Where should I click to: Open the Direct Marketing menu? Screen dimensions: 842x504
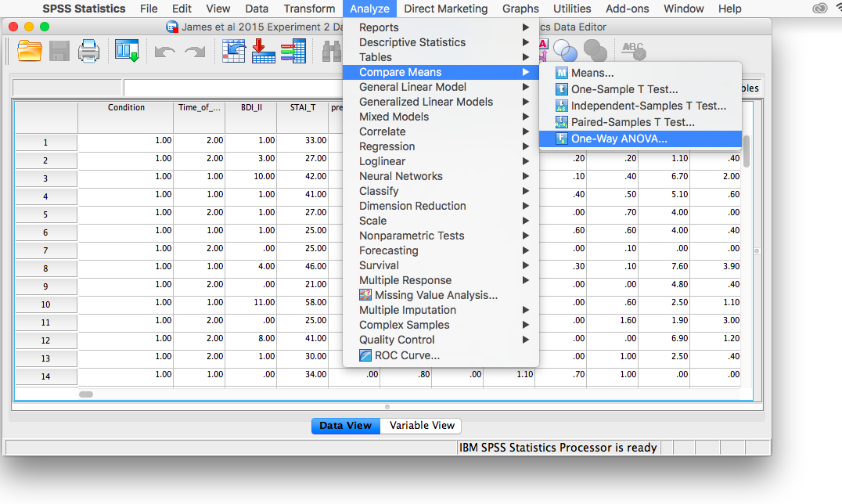point(446,9)
